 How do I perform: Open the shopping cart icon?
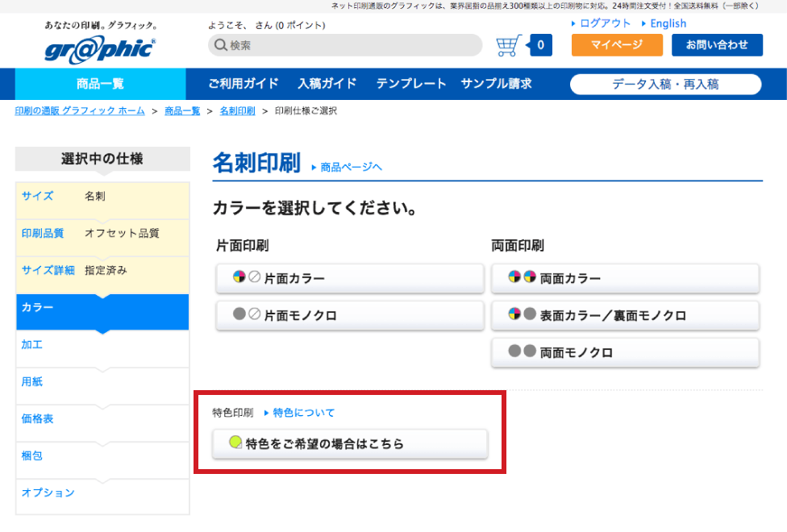(x=509, y=46)
